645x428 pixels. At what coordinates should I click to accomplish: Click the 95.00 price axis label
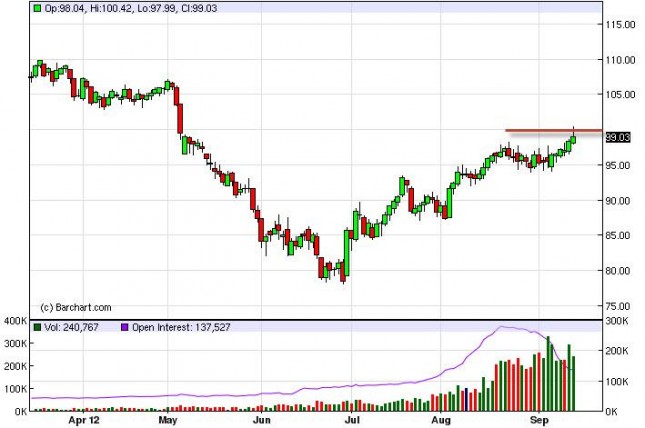click(618, 165)
